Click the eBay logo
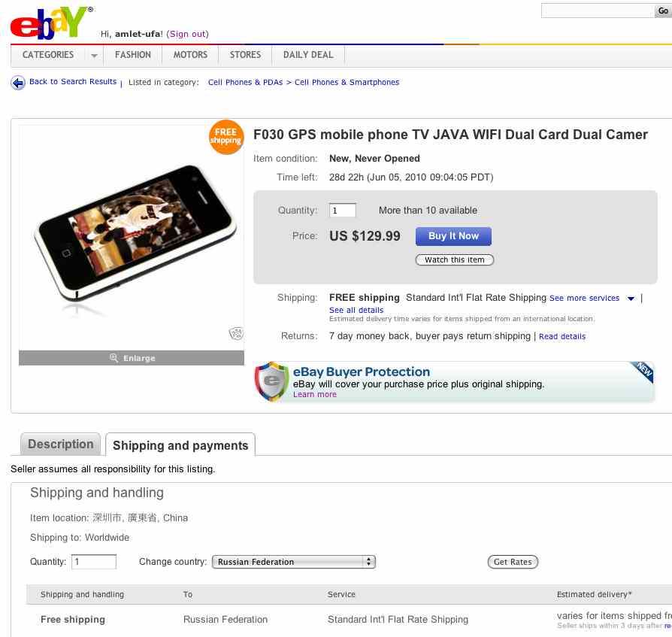This screenshot has height=637, width=672. (50, 23)
